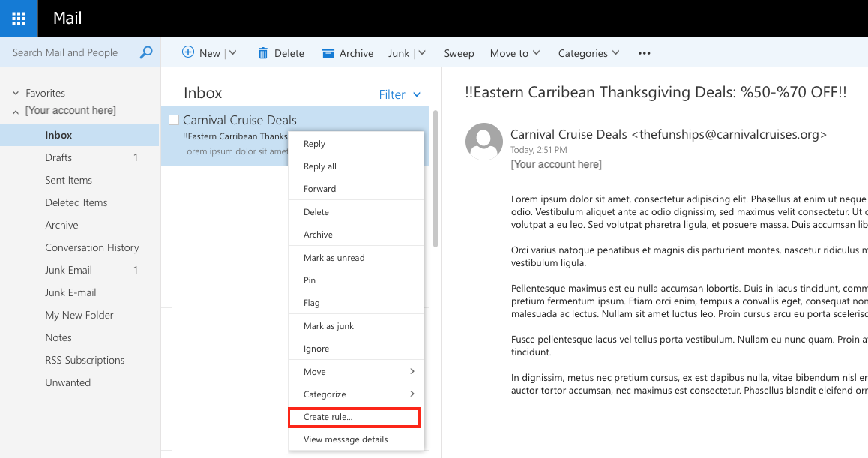The width and height of the screenshot is (868, 458).
Task: Collapse the Favorites section
Action: [16, 93]
